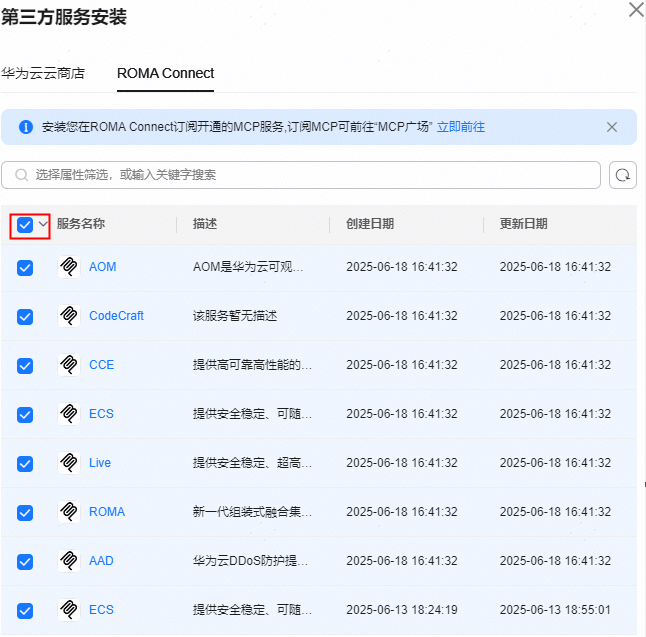Dismiss the blue MCP info banner

(x=612, y=127)
